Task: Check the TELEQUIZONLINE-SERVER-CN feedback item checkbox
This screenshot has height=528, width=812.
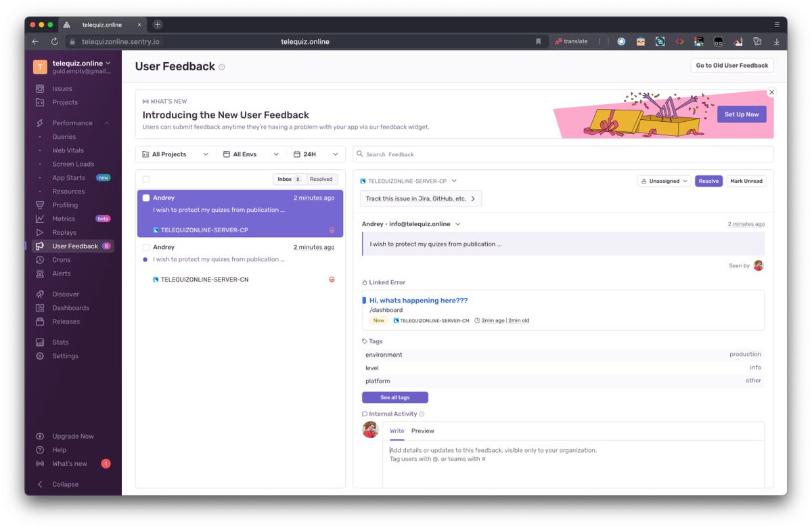Action: pos(146,248)
